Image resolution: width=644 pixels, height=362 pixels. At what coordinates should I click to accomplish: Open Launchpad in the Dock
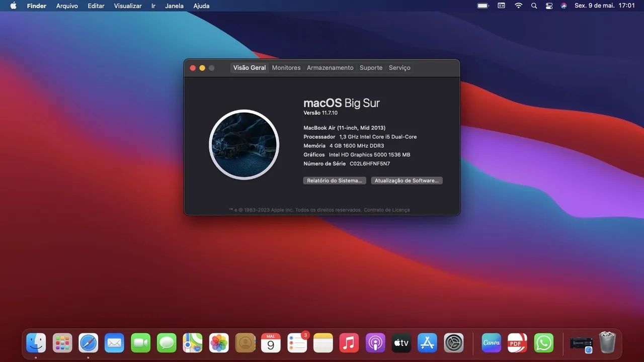pyautogui.click(x=62, y=343)
